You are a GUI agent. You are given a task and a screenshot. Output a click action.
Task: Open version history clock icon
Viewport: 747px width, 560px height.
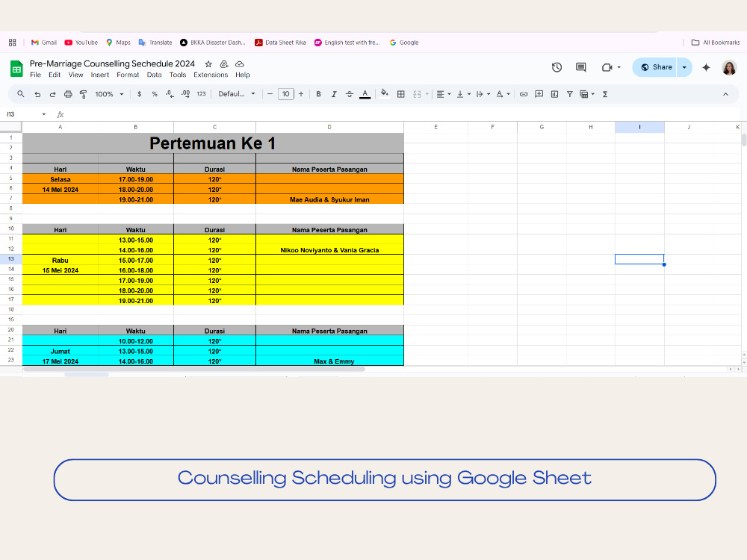[x=557, y=68]
